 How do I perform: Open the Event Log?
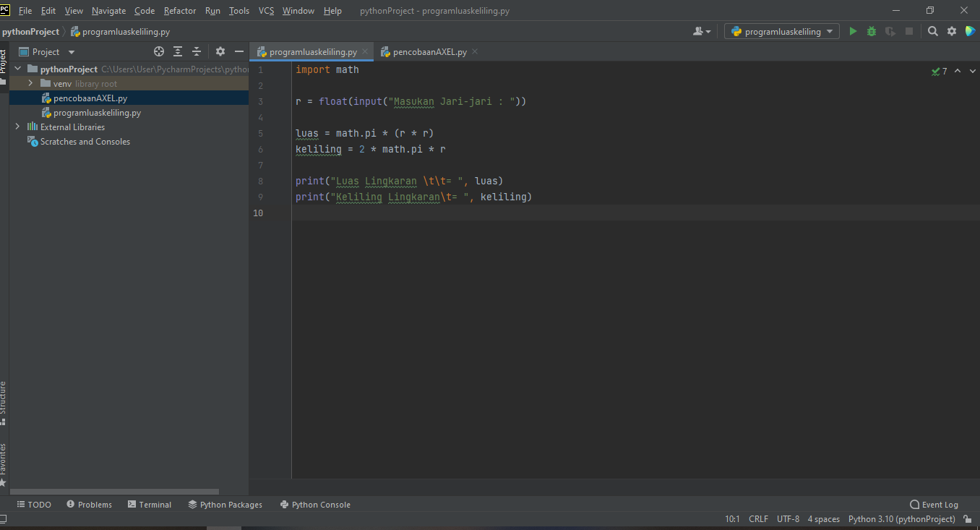934,504
